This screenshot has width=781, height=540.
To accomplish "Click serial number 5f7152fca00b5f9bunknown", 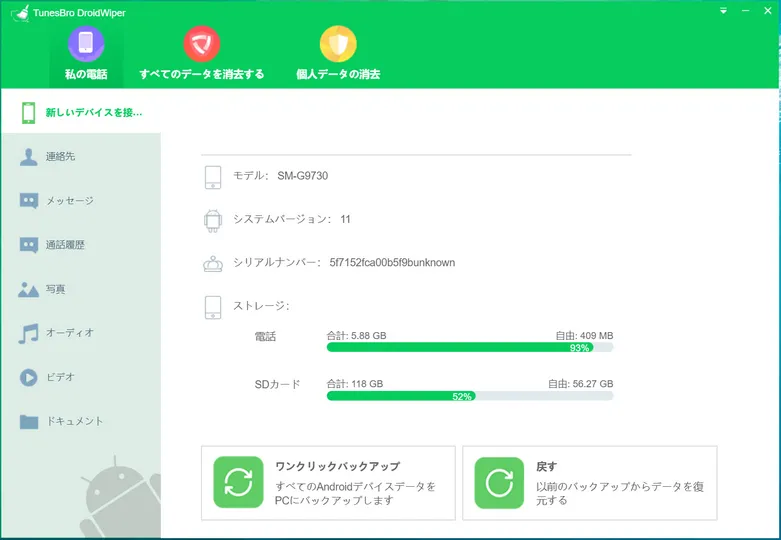I will click(392, 263).
